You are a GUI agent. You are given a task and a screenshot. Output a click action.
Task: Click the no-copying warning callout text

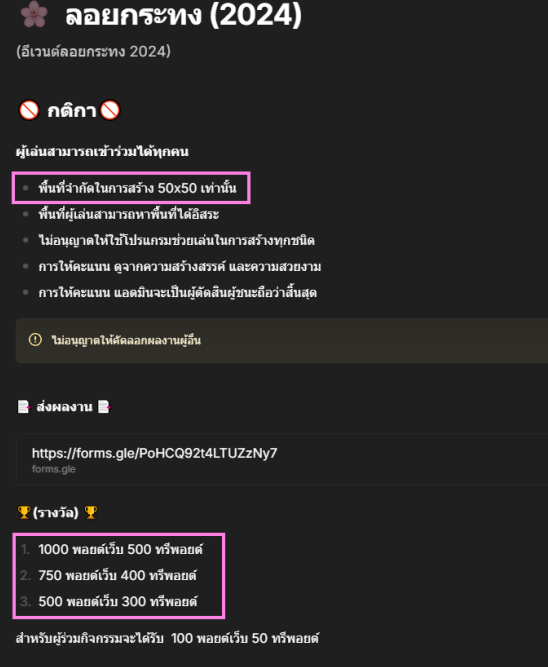pyautogui.click(x=126, y=340)
